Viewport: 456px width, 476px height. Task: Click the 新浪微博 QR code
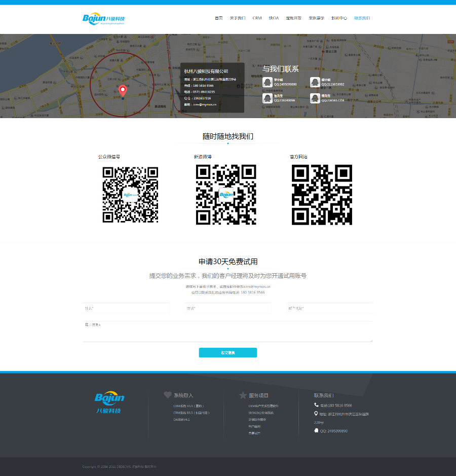[226, 195]
